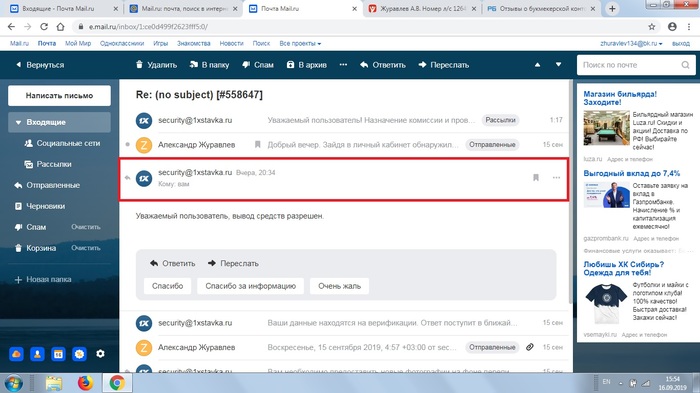The height and width of the screenshot is (393, 700).
Task: Expand the zhuravlev134@bk.ru account dropdown
Action: (631, 43)
